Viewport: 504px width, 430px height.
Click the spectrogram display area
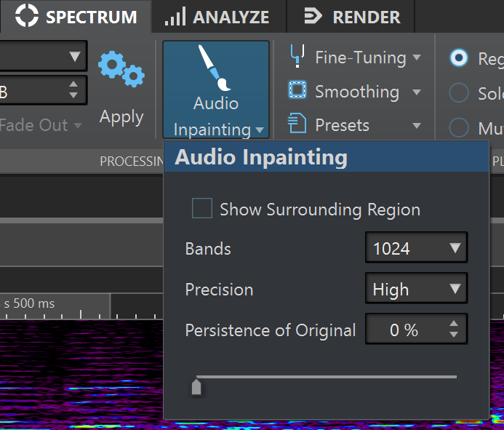point(81,375)
